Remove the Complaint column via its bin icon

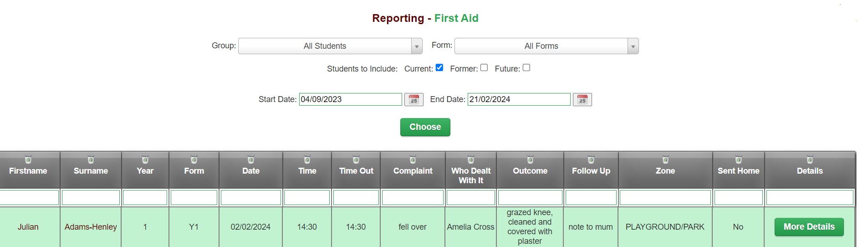tap(413, 160)
